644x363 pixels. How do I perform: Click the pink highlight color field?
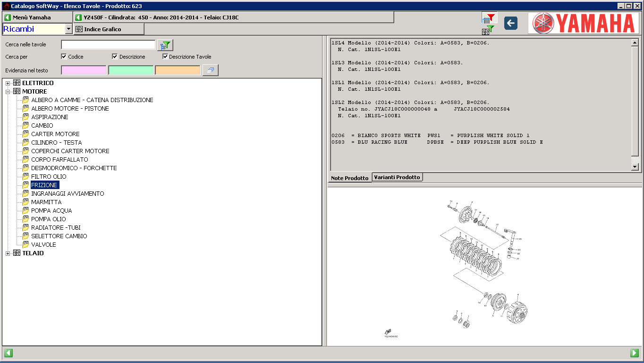(84, 70)
